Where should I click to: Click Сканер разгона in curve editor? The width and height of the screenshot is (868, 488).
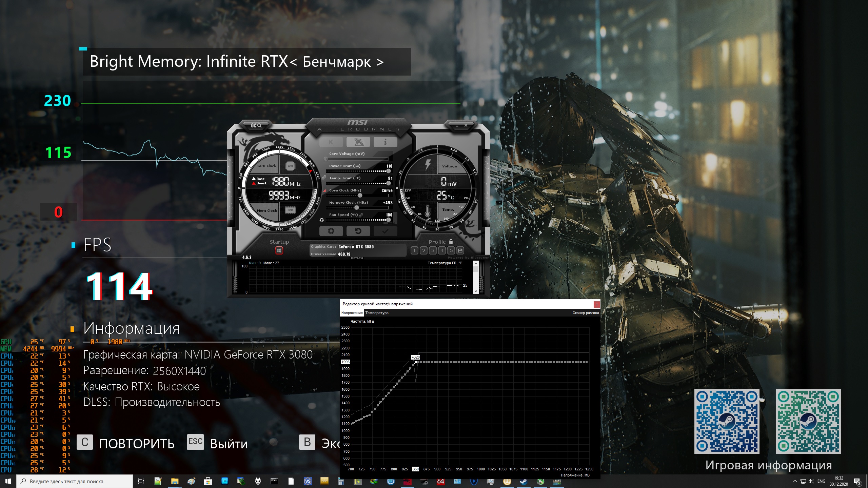pyautogui.click(x=586, y=313)
